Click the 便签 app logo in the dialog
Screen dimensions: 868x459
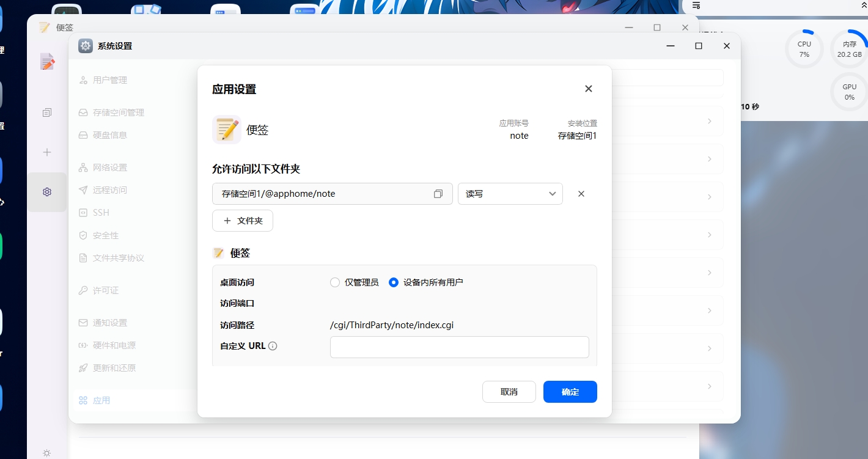click(227, 129)
